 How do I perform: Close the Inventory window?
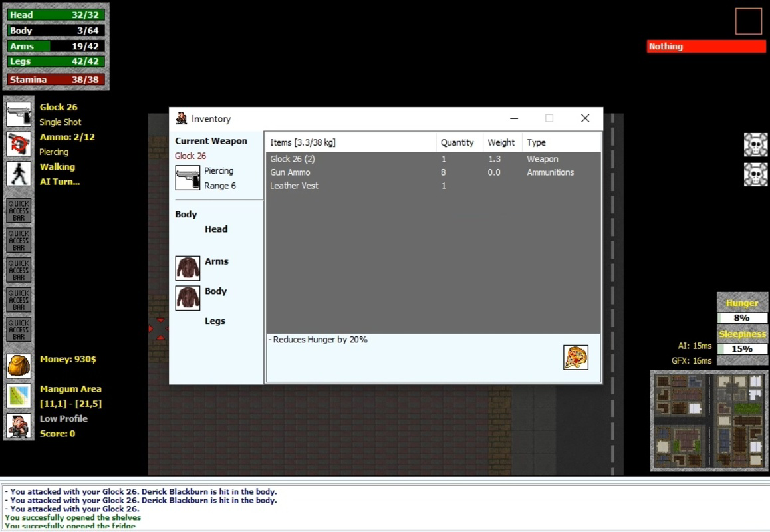[x=585, y=118]
